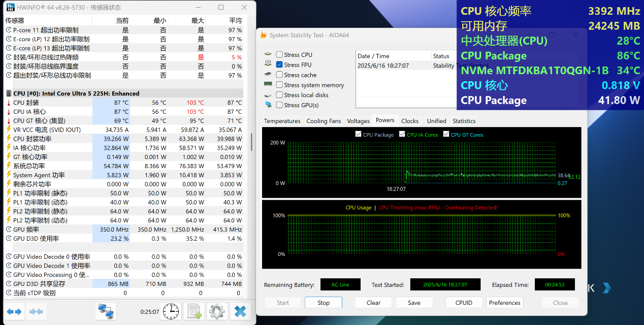Click the expand sensor columns arrows icon
Image resolution: width=644 pixels, height=325 pixels.
[x=14, y=311]
